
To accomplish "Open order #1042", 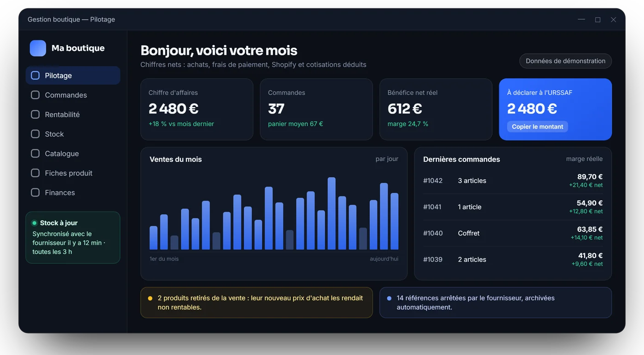I will pyautogui.click(x=513, y=181).
